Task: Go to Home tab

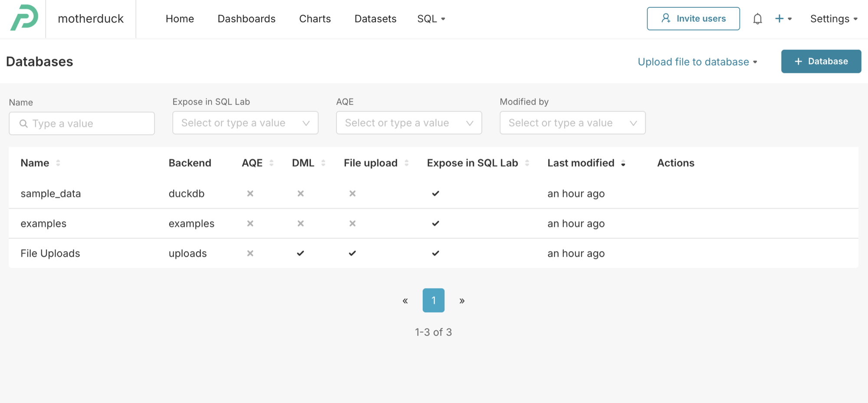Action: point(180,19)
